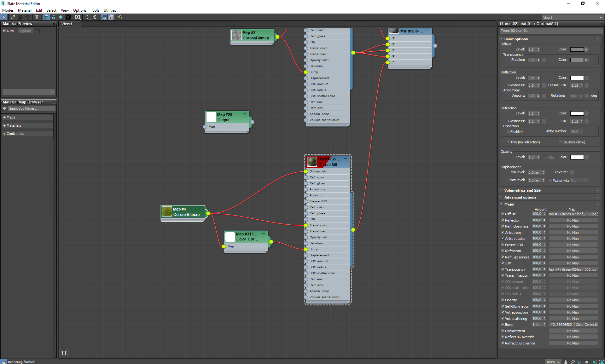The image size is (605, 364).
Task: Close the MaterialPreview panel
Action: tap(54, 24)
